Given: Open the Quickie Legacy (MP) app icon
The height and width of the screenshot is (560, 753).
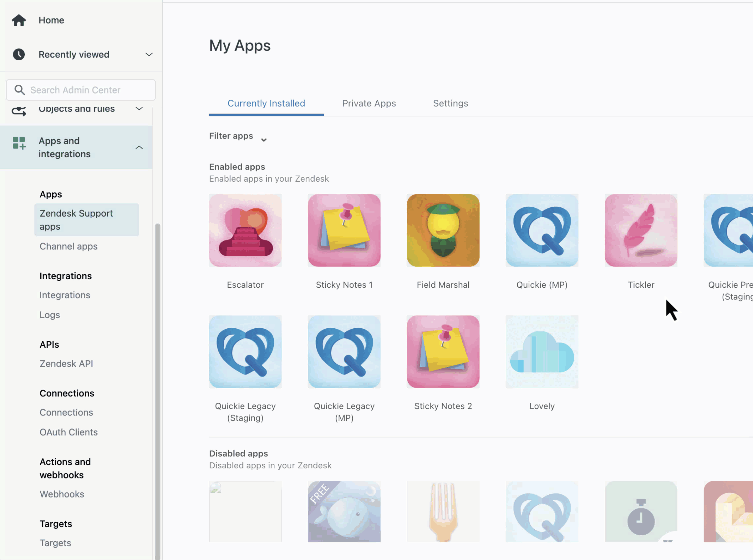Looking at the screenshot, I should [344, 351].
